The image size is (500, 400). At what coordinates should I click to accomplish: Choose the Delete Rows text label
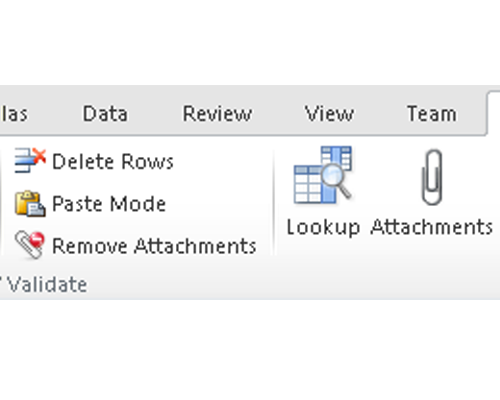pyautogui.click(x=113, y=162)
